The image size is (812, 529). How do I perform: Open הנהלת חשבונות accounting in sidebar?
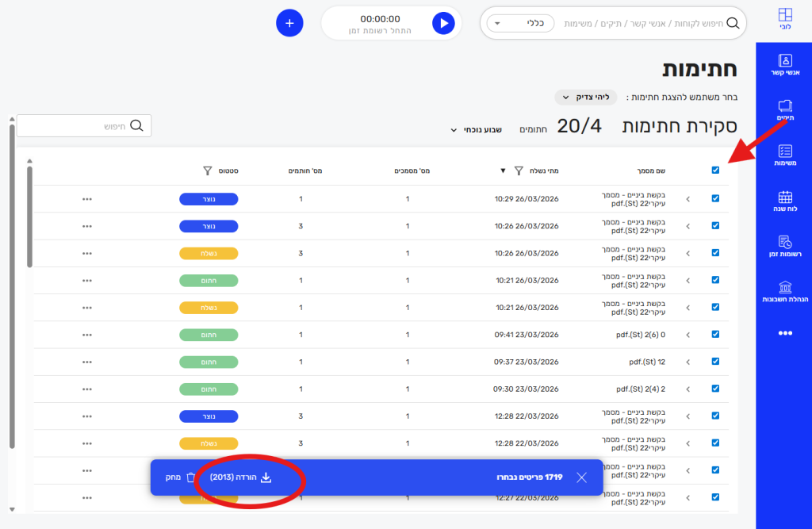click(x=784, y=291)
